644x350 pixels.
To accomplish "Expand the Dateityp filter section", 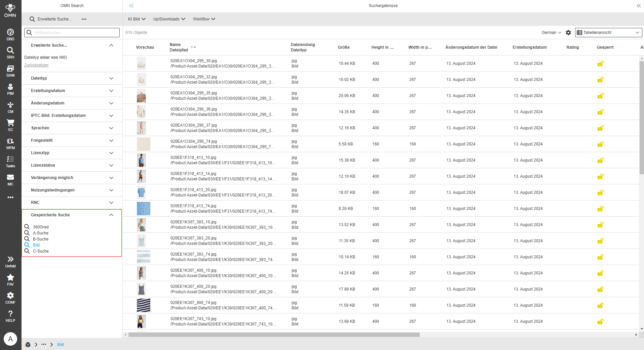I will 72,78.
